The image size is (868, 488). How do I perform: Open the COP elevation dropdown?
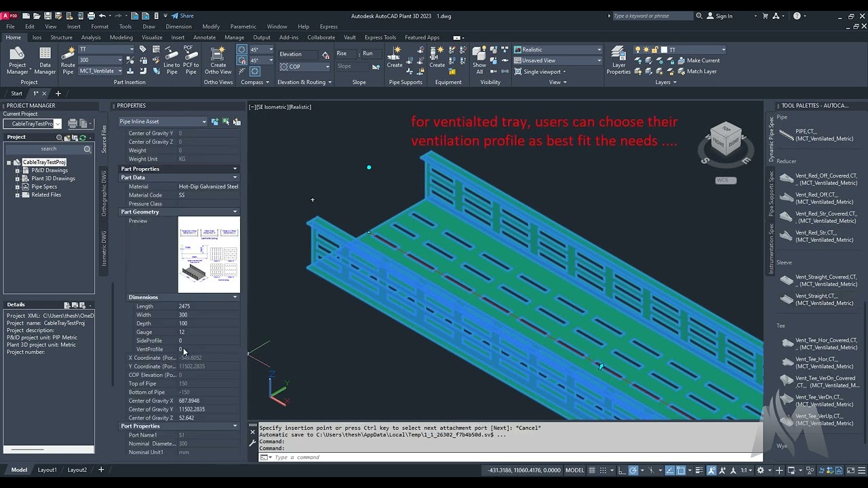point(304,66)
